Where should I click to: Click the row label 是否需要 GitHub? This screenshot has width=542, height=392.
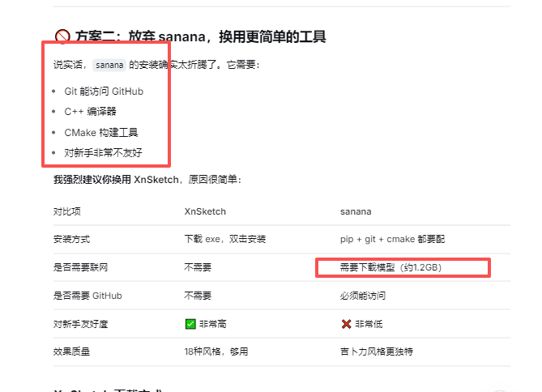[x=87, y=296]
